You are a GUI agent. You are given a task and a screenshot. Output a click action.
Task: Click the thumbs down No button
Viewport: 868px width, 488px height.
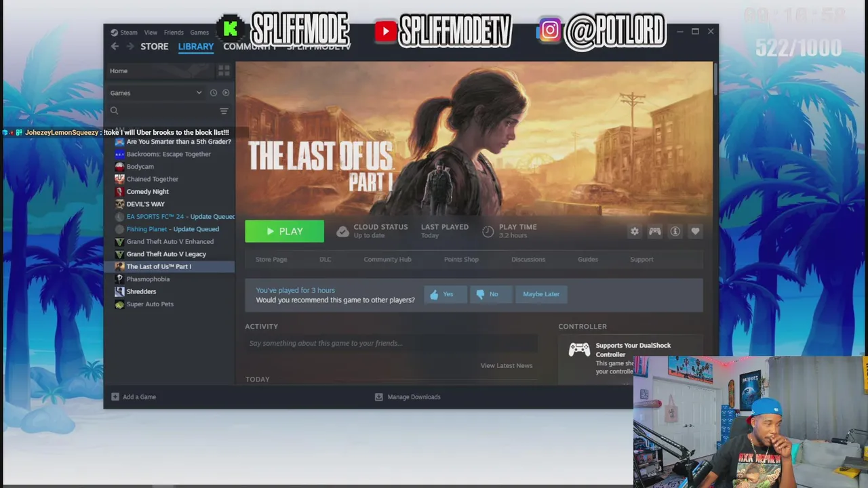pyautogui.click(x=491, y=294)
